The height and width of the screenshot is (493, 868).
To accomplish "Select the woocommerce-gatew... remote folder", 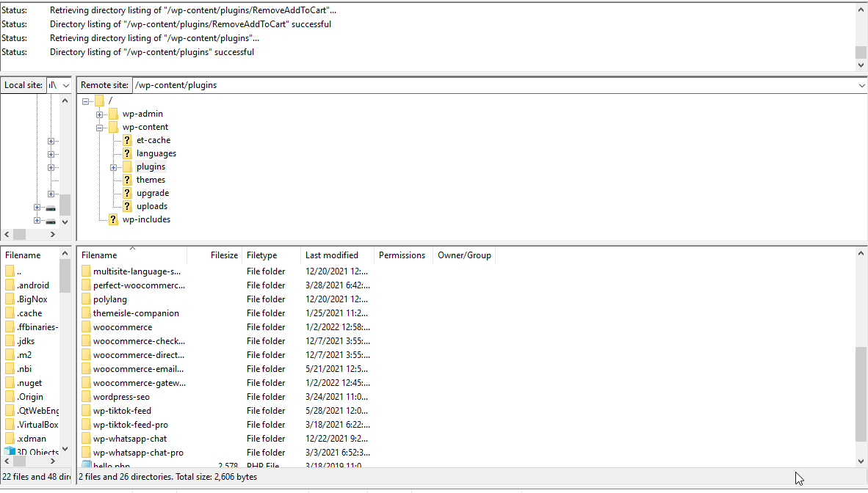I will pos(140,383).
